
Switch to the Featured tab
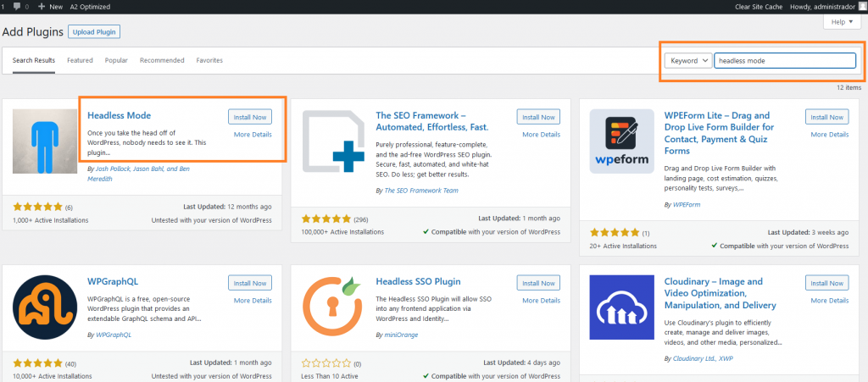[x=81, y=61]
